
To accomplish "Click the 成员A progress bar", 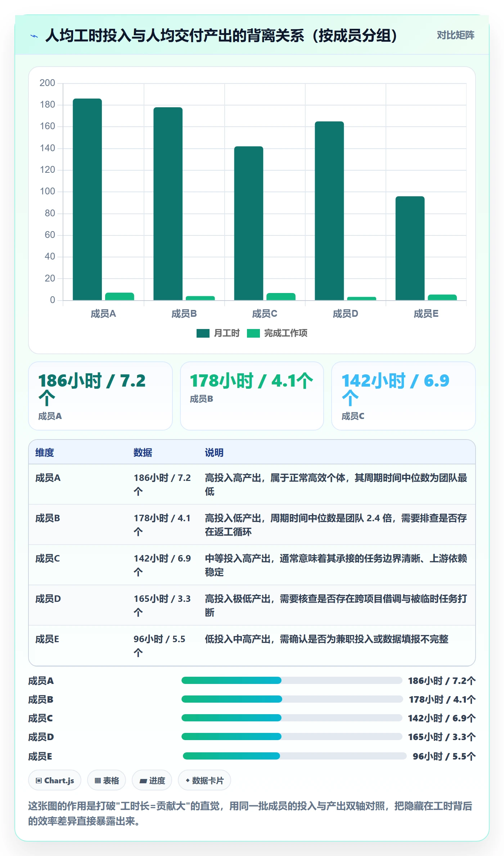I will pyautogui.click(x=292, y=680).
